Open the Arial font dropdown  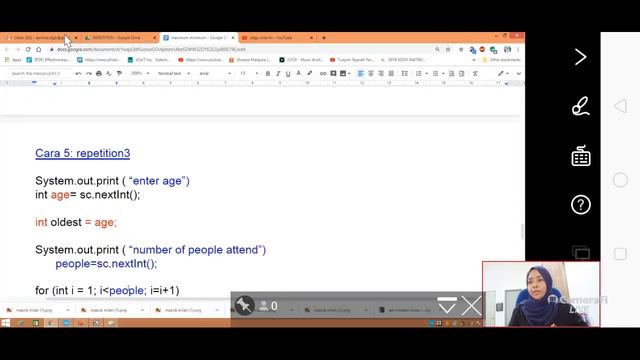tap(215, 73)
